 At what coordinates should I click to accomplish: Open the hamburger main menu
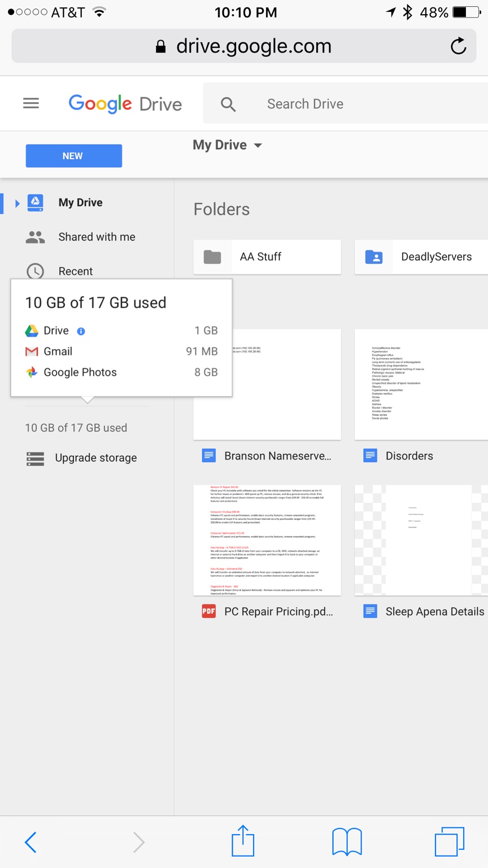pos(31,103)
